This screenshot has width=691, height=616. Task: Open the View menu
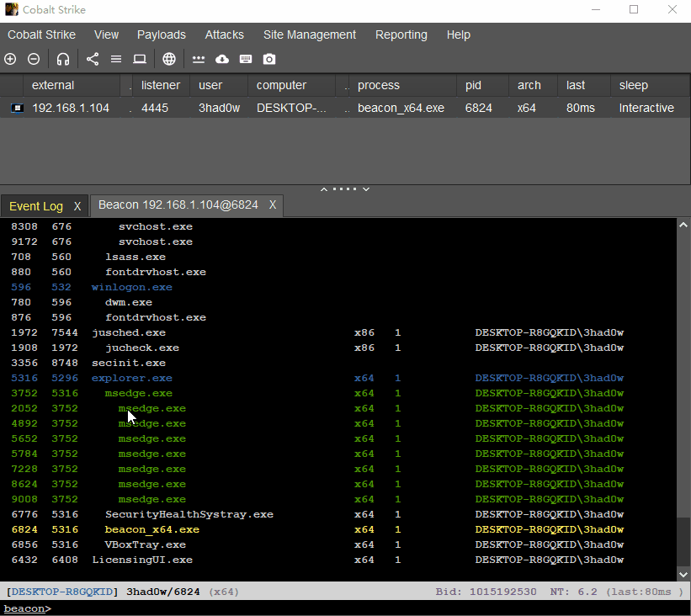tap(106, 35)
